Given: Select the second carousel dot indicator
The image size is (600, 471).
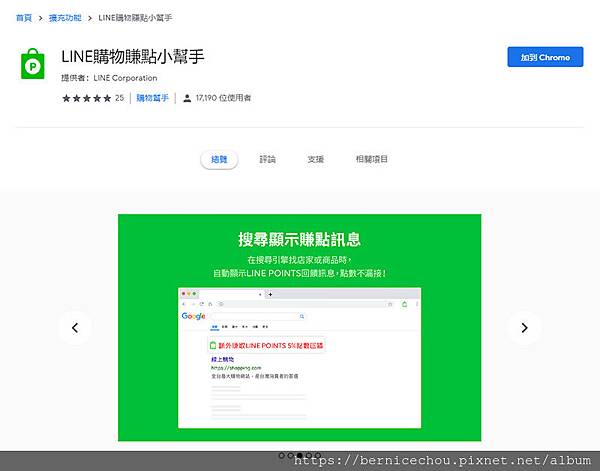Looking at the screenshot, I should [290, 455].
